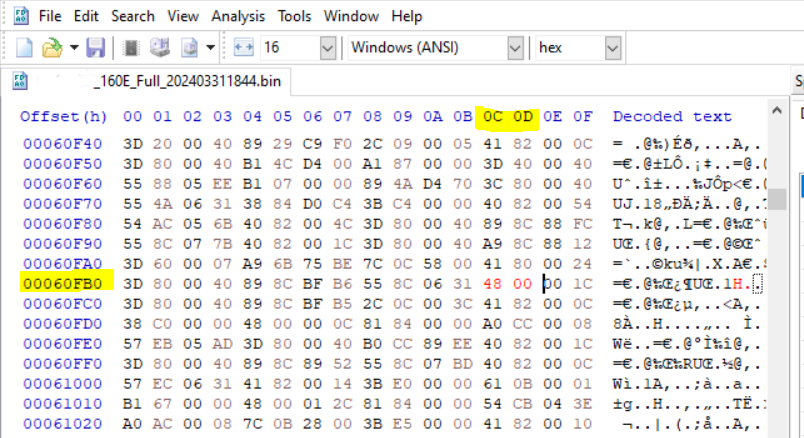The width and height of the screenshot is (804, 438).
Task: Open the Tools menu
Action: click(294, 16)
